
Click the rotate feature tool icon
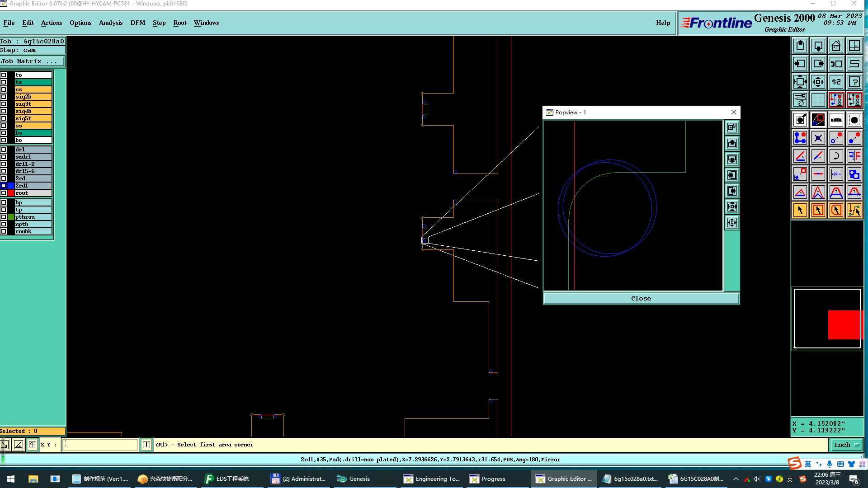click(836, 156)
